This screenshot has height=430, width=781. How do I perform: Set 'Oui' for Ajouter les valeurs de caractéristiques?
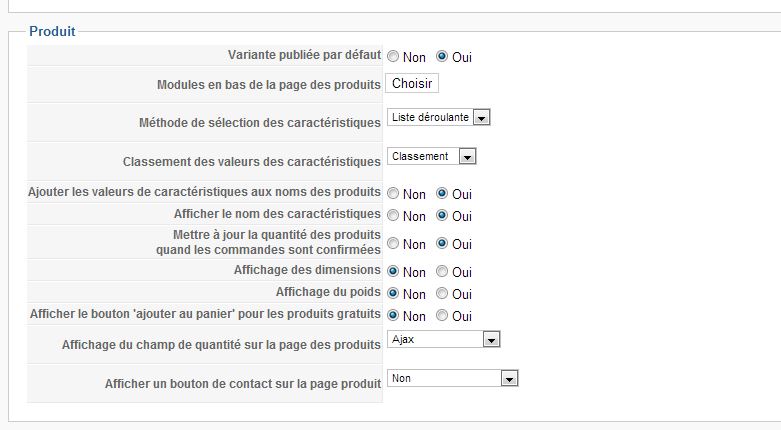pyautogui.click(x=442, y=193)
